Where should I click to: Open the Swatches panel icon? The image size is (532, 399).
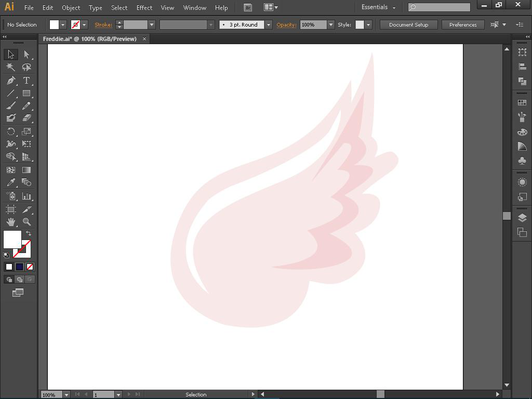point(522,102)
